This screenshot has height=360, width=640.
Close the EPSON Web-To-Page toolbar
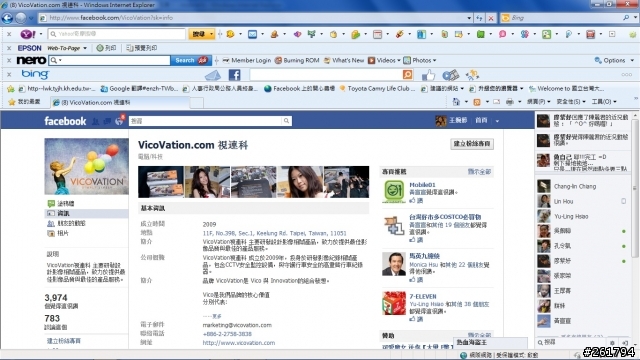click(9, 48)
